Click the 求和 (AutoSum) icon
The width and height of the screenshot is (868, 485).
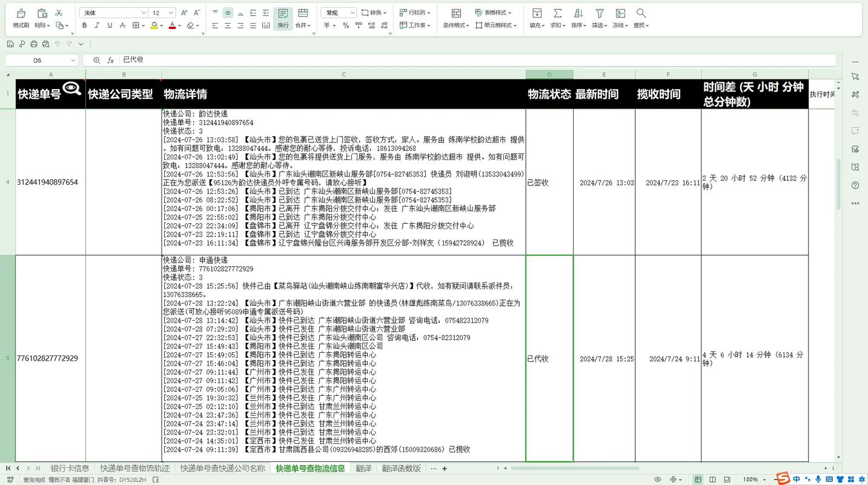[x=557, y=17]
